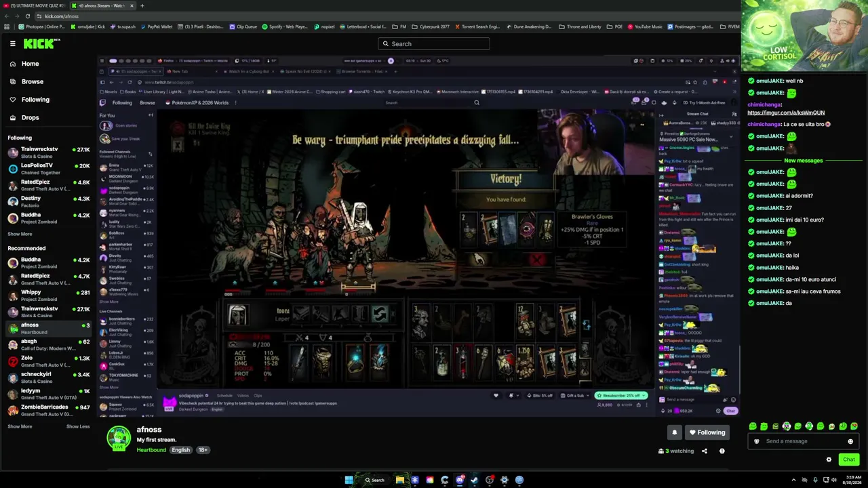Open imgur link in chat

coord(786,113)
